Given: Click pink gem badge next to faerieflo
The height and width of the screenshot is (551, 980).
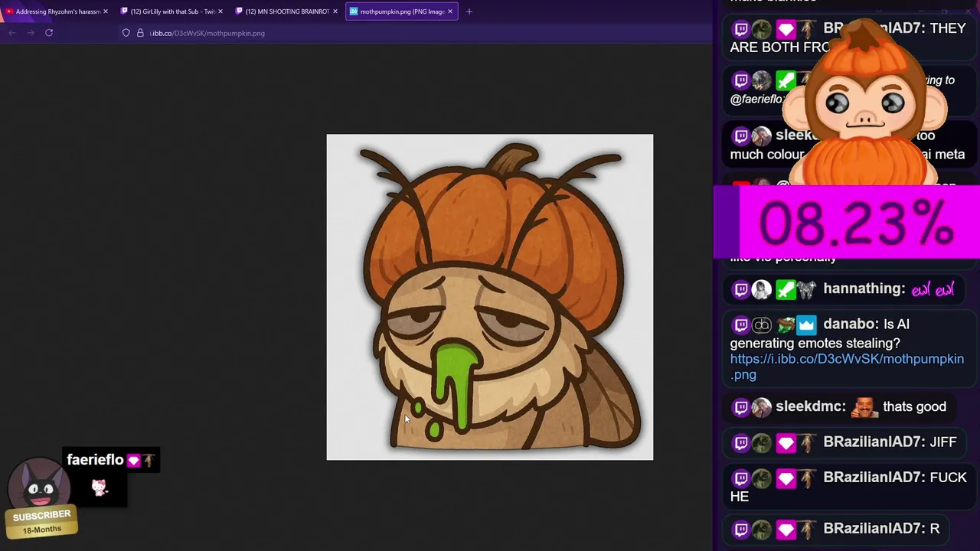Looking at the screenshot, I should [x=134, y=461].
